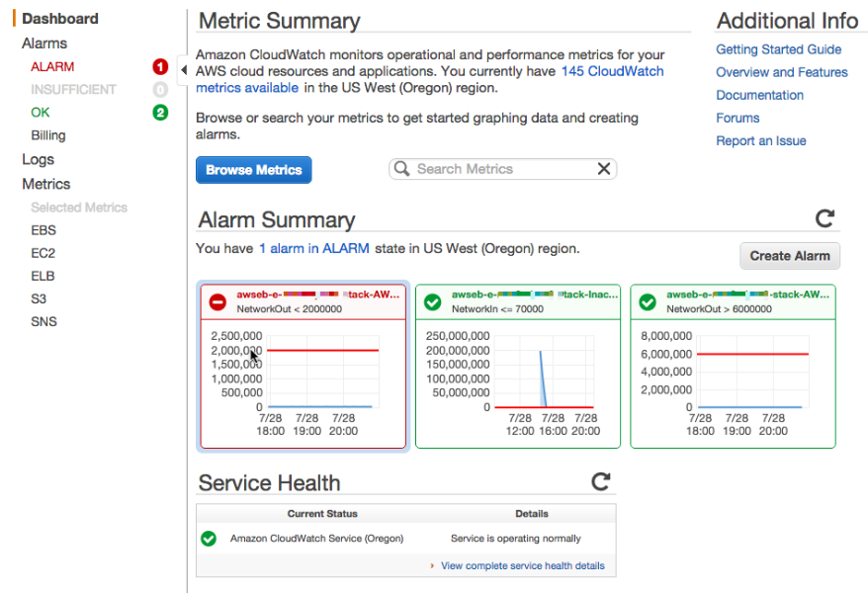Collapse the left navigation panel arrow
Image resolution: width=868 pixels, height=593 pixels.
[x=183, y=70]
